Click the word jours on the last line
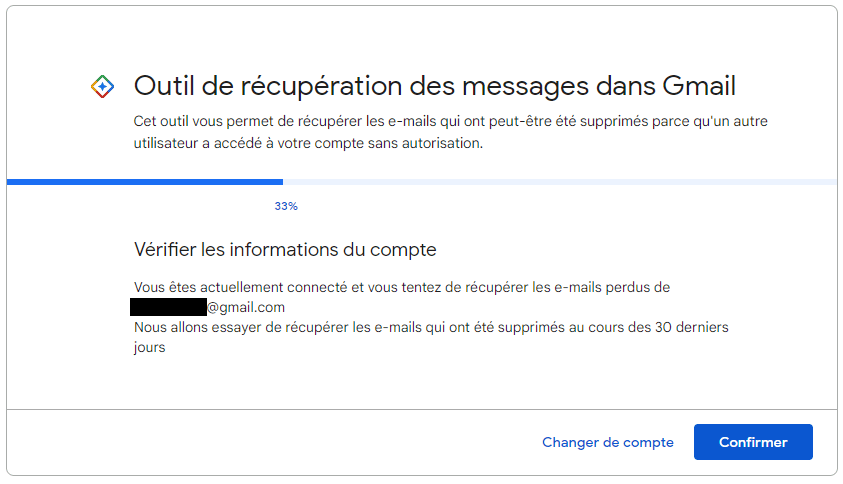843x484 pixels. (x=149, y=347)
